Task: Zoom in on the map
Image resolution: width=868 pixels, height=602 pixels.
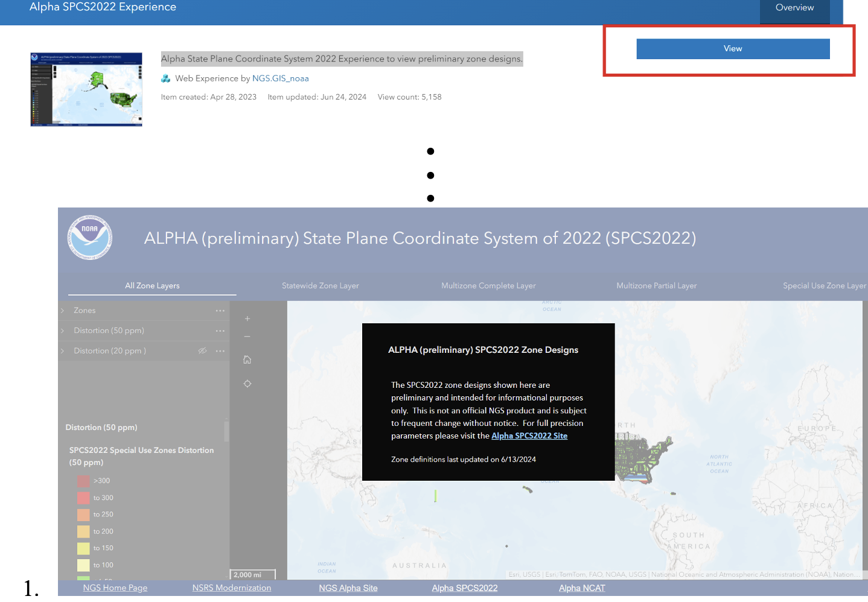Action: click(x=247, y=318)
